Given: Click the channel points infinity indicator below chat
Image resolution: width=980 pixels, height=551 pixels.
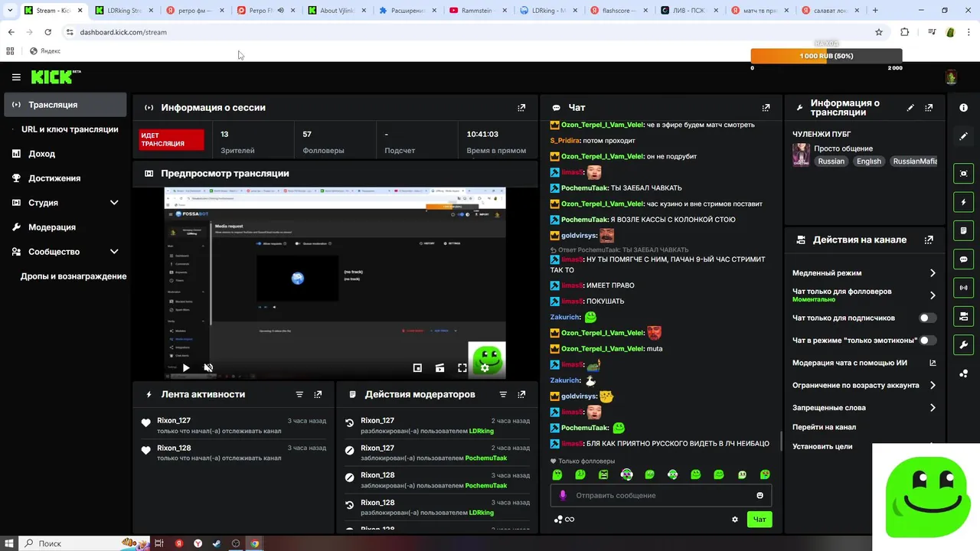Looking at the screenshot, I should coord(564,520).
